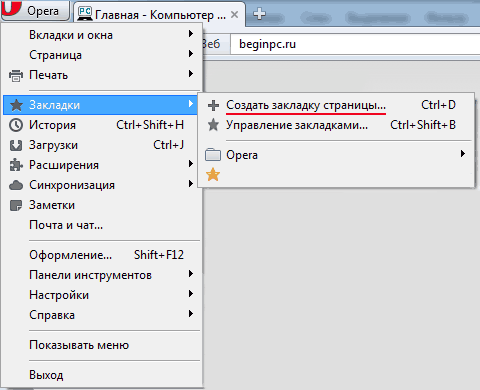Switch to the Главная - Компьютер tab
Image resolution: width=480 pixels, height=390 pixels.
[160, 15]
